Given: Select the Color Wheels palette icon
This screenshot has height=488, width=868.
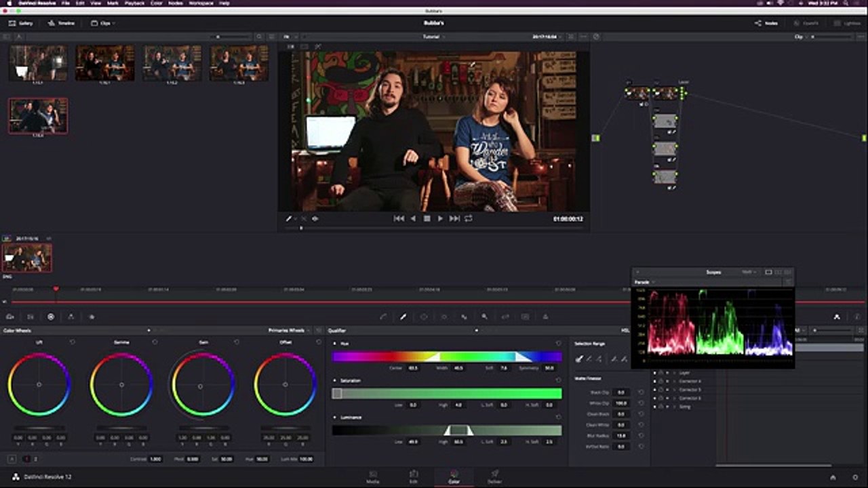Looking at the screenshot, I should 51,317.
